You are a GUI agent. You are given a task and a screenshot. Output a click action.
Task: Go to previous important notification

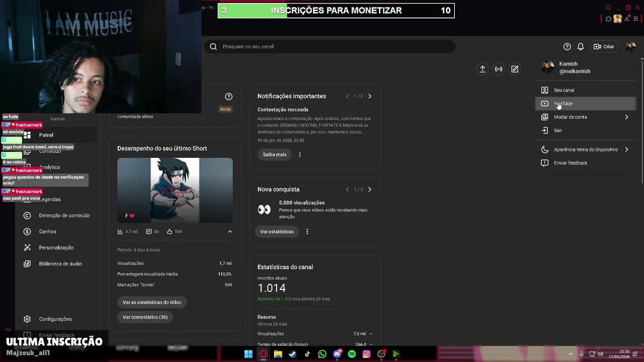(x=347, y=96)
